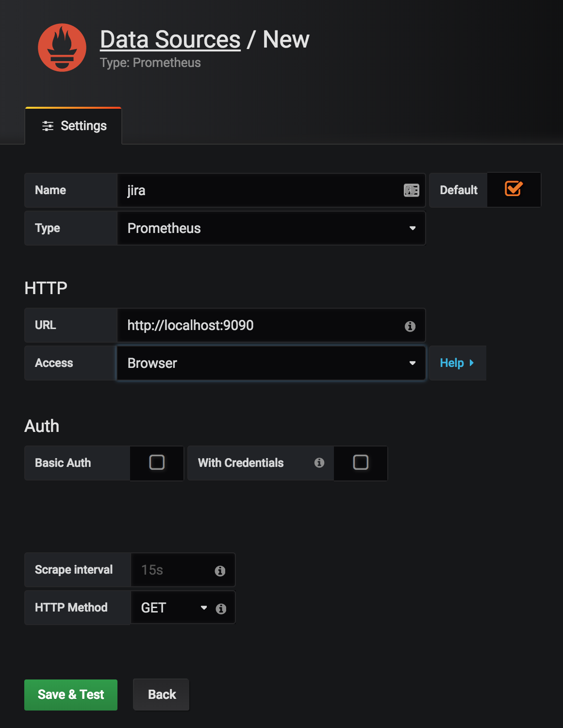
Task: Click the Auth section heading
Action: coord(42,426)
